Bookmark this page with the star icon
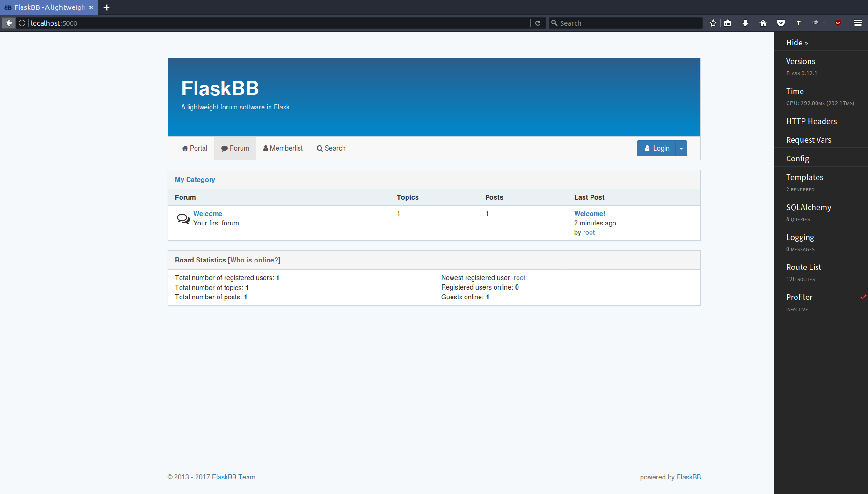868x494 pixels. point(713,23)
